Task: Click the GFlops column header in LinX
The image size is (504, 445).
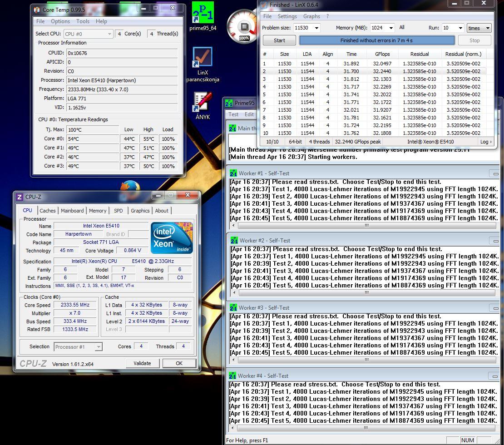Action: click(382, 54)
